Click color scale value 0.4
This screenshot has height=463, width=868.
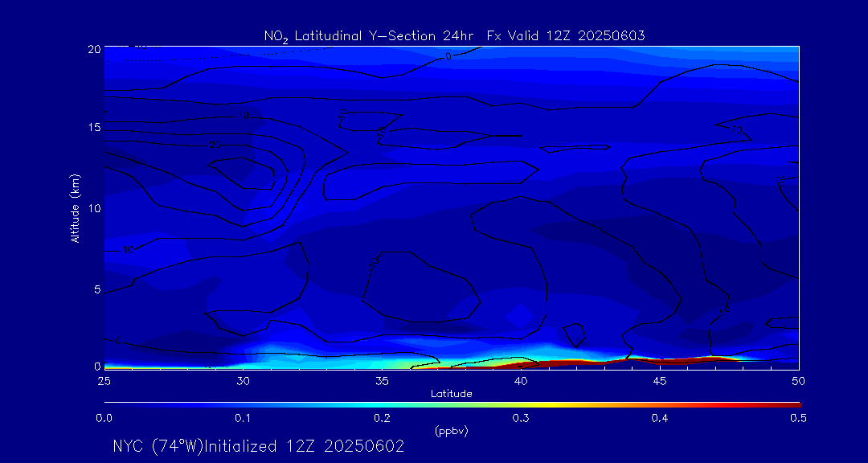[660, 419]
